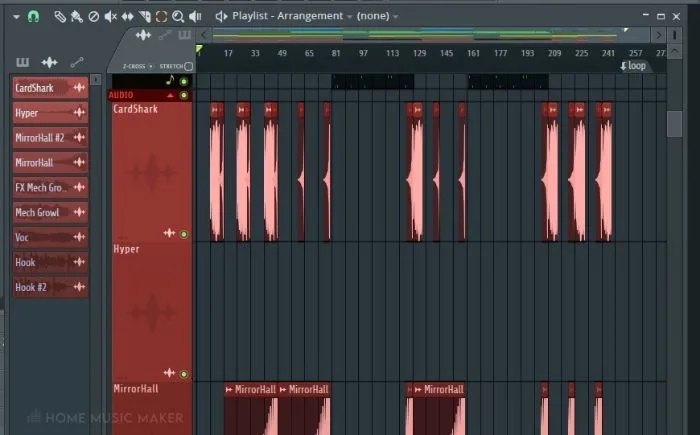Toggle mute LED on the top note track

[183, 81]
